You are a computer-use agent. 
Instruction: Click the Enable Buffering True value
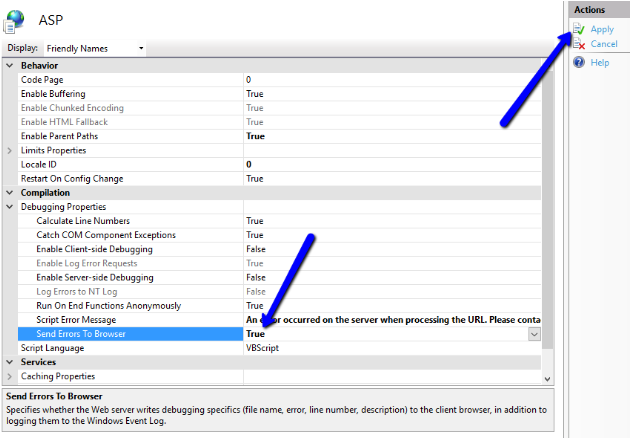pos(255,94)
